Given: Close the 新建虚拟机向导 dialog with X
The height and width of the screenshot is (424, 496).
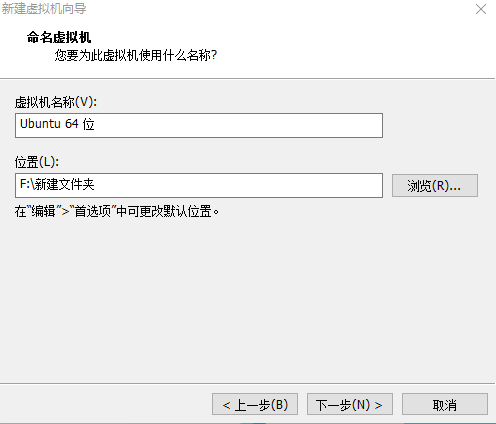Looking at the screenshot, I should (481, 9).
